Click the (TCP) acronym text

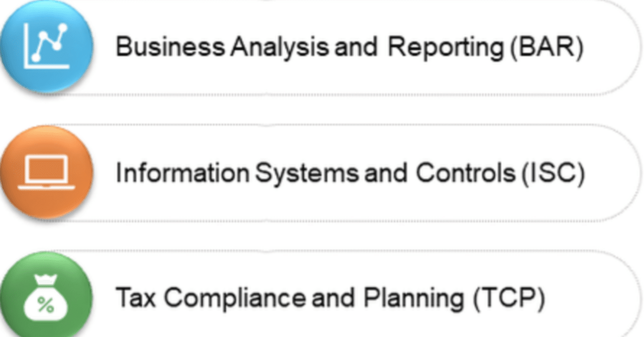508,299
